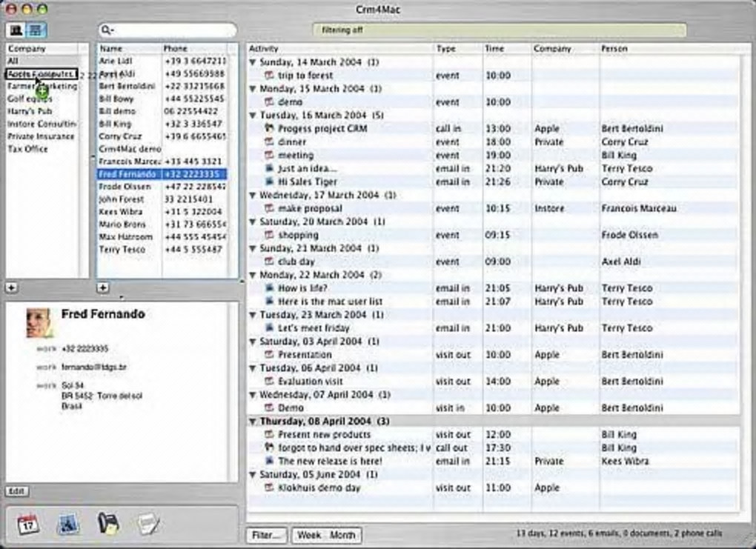Screen dimensions: 756x549
Task: Switch to Month view
Action: [343, 535]
